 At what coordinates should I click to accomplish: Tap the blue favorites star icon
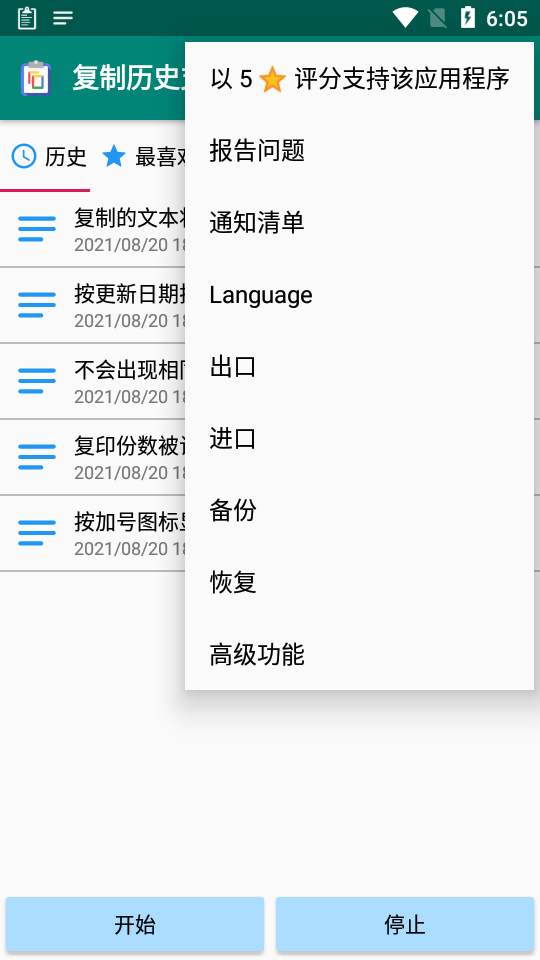pos(114,157)
